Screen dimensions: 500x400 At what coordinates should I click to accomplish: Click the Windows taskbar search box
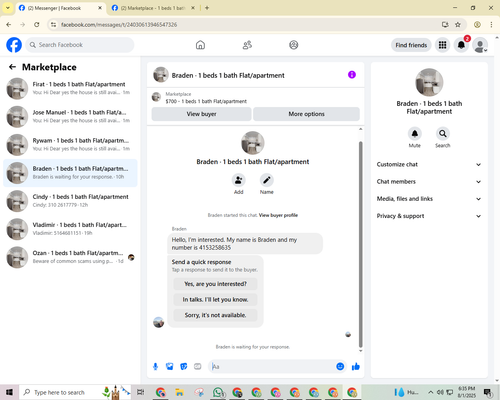[x=74, y=392]
